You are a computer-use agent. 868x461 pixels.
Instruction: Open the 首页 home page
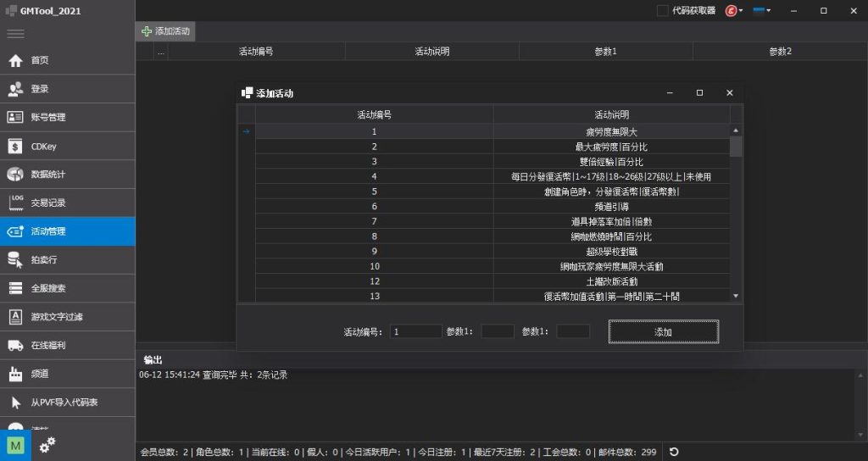pos(68,60)
